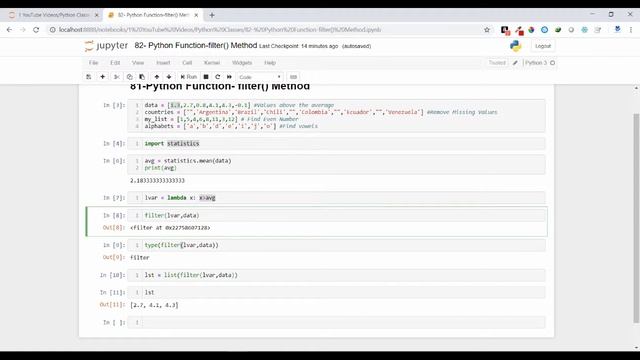Select the type(filter(lvar,data)) cell
This screenshot has height=360, width=640.
click(x=336, y=245)
